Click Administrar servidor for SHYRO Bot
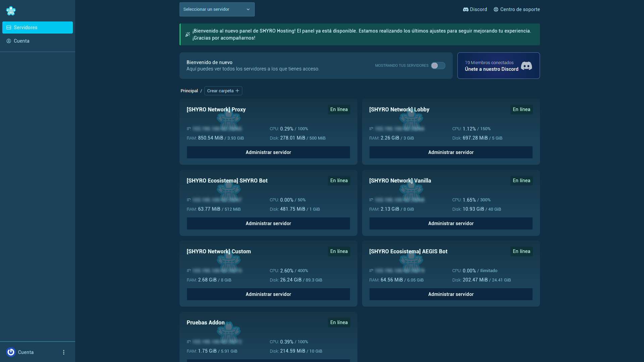 (268, 223)
